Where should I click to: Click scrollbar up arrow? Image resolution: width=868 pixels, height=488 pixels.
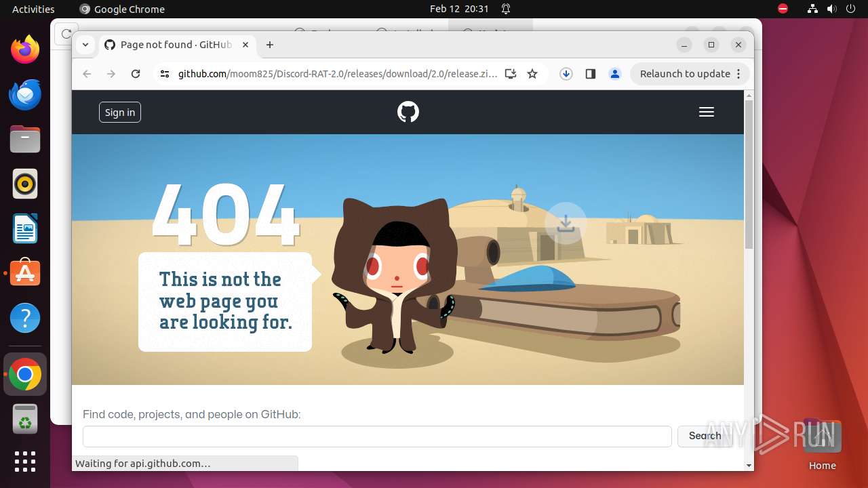click(749, 95)
